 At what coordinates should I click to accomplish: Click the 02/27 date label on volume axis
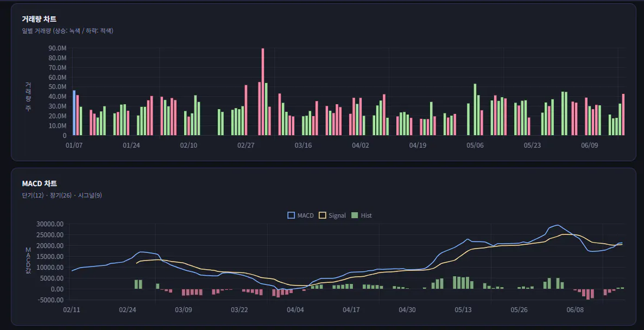(x=245, y=145)
